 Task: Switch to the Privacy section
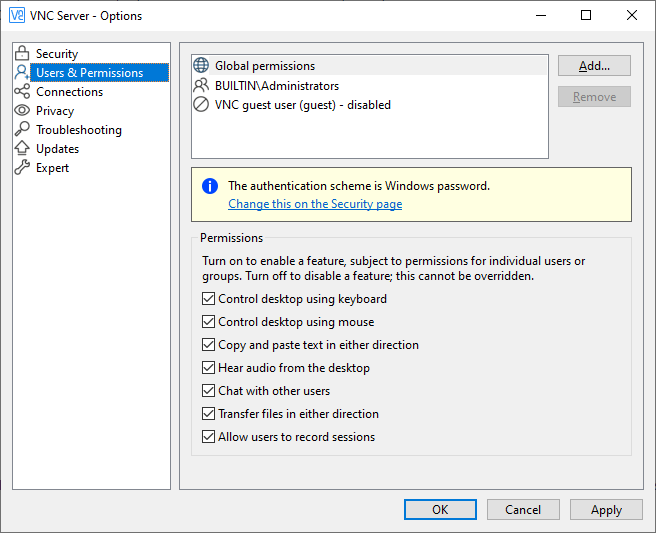click(x=55, y=110)
